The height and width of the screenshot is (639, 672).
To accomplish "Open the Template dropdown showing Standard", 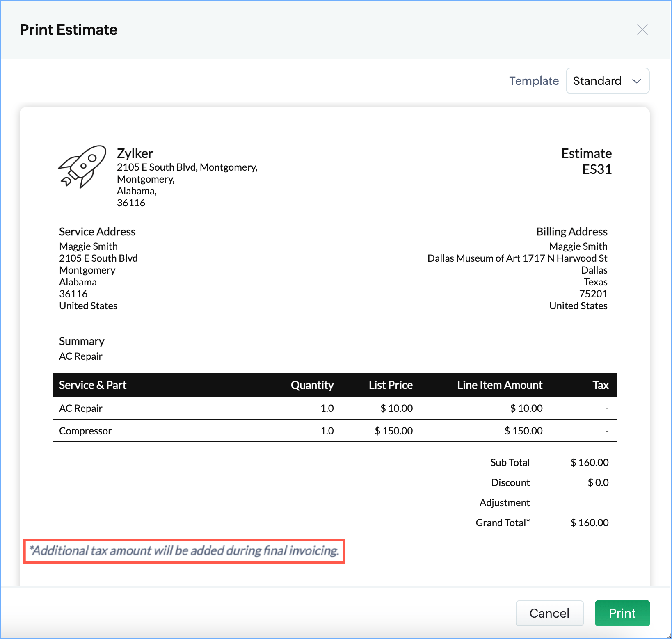I will click(x=607, y=81).
